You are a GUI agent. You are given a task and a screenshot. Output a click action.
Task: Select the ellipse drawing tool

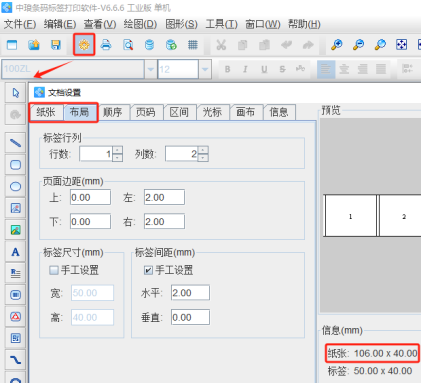click(x=15, y=186)
